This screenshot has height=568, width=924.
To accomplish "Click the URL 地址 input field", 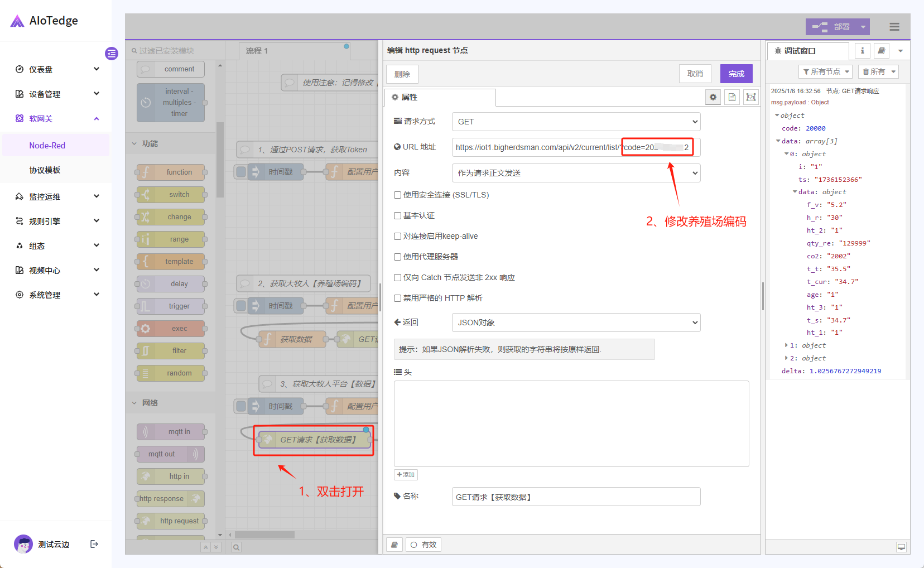I will pyautogui.click(x=536, y=147).
